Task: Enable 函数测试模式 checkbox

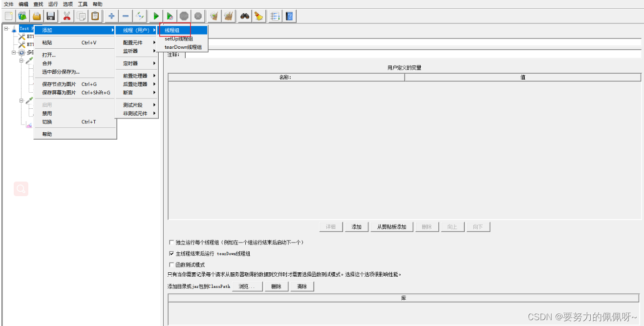Action: coord(171,265)
